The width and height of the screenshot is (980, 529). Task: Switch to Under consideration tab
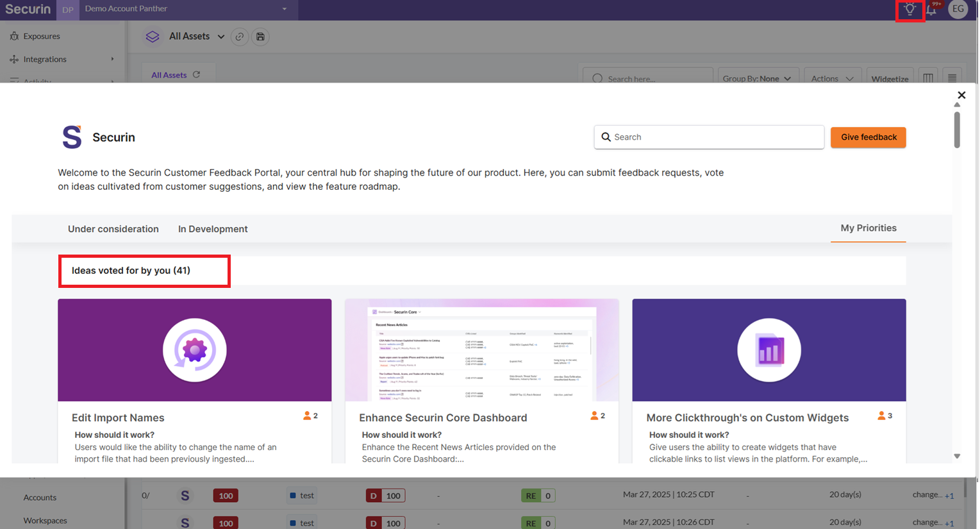click(x=113, y=229)
